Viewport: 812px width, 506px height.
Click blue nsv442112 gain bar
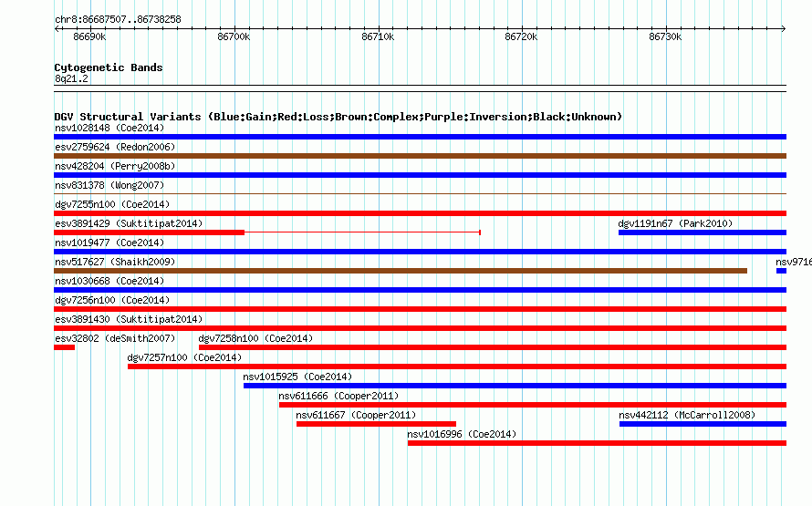(703, 424)
